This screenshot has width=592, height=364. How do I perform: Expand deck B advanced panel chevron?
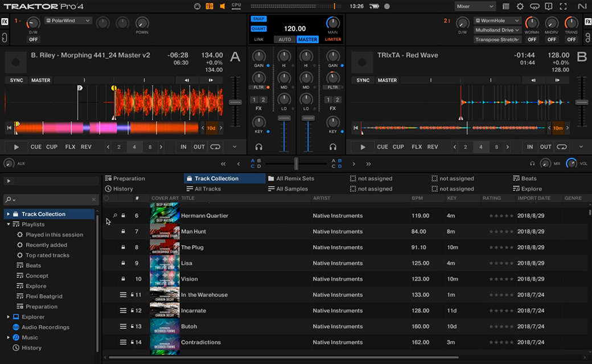pyautogui.click(x=581, y=147)
